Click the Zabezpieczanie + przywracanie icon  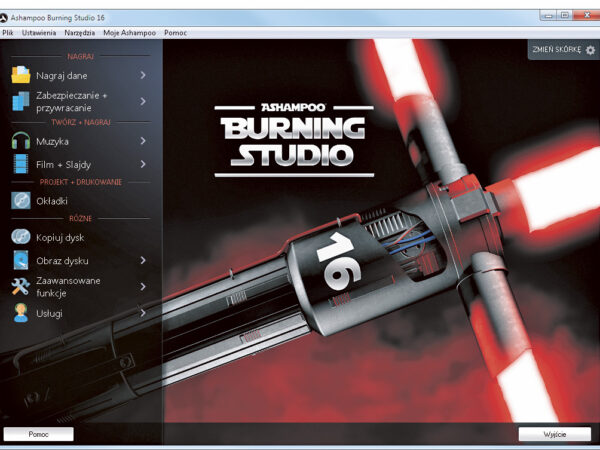(21, 101)
